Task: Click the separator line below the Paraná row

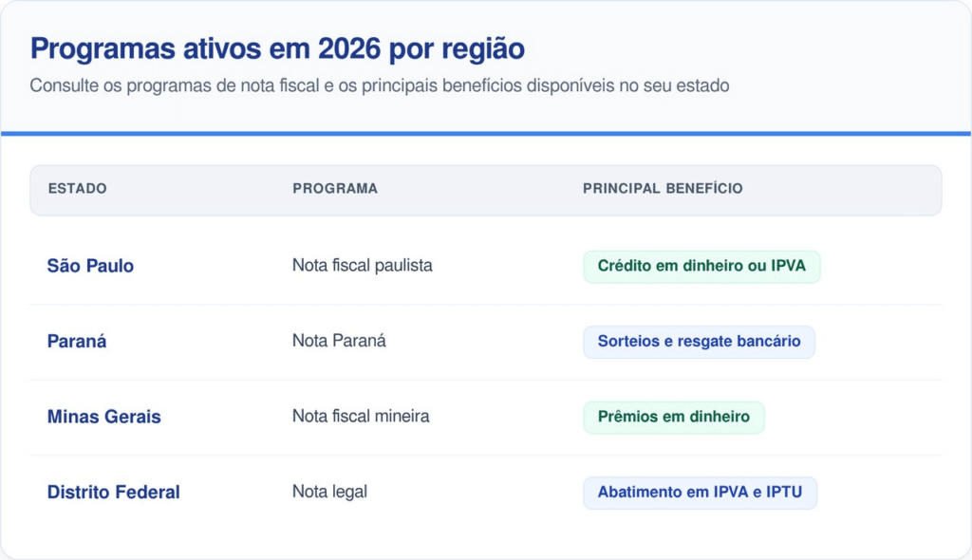Action: [486, 380]
